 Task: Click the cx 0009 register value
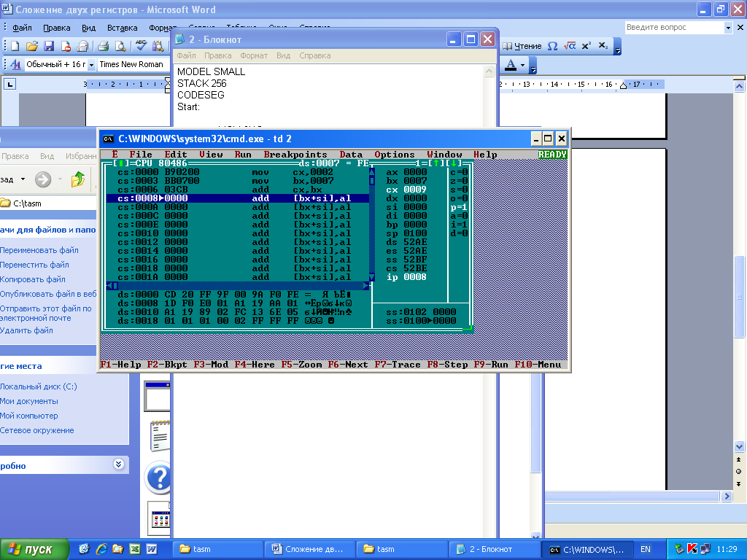[406, 190]
